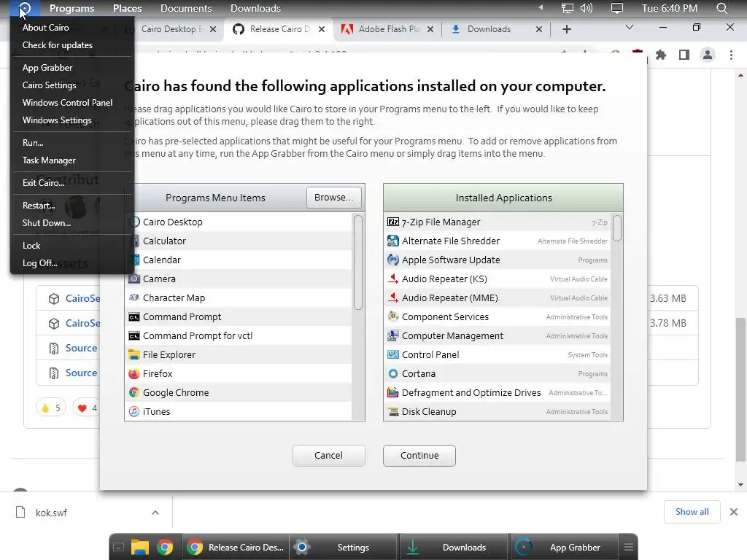Open the Places menu

(127, 8)
